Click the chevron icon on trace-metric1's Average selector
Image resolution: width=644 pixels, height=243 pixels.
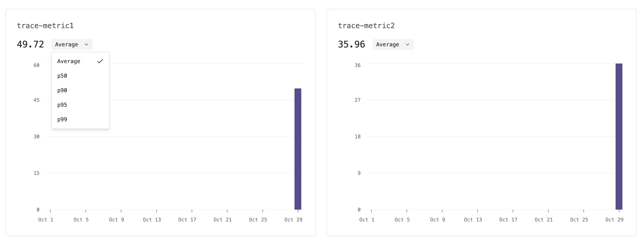pos(86,45)
